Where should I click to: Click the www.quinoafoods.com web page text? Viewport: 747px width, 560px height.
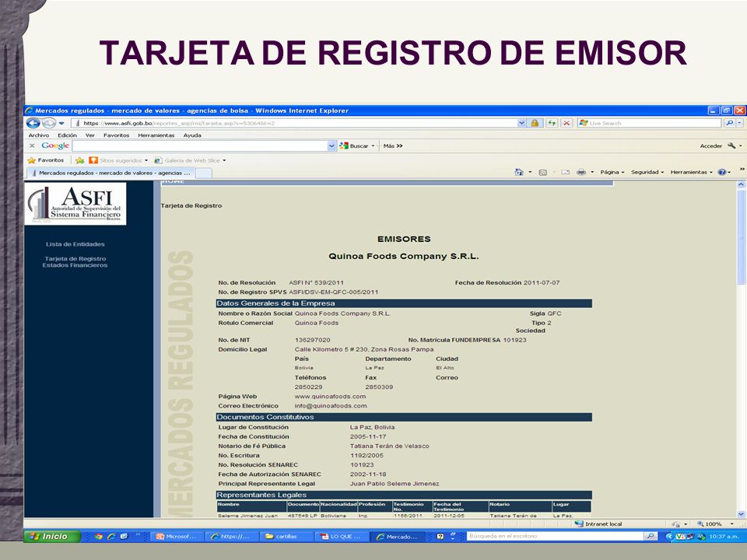coord(330,396)
